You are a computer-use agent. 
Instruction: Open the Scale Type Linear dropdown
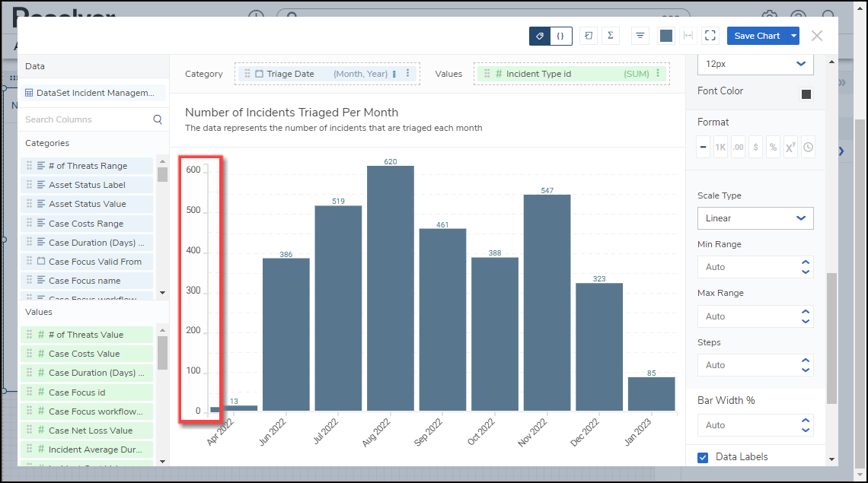point(755,218)
